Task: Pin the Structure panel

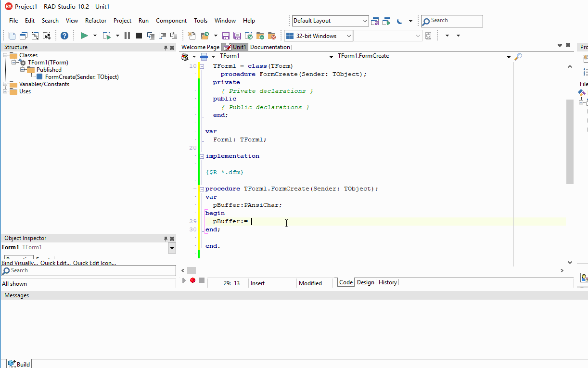Action: 166,48
